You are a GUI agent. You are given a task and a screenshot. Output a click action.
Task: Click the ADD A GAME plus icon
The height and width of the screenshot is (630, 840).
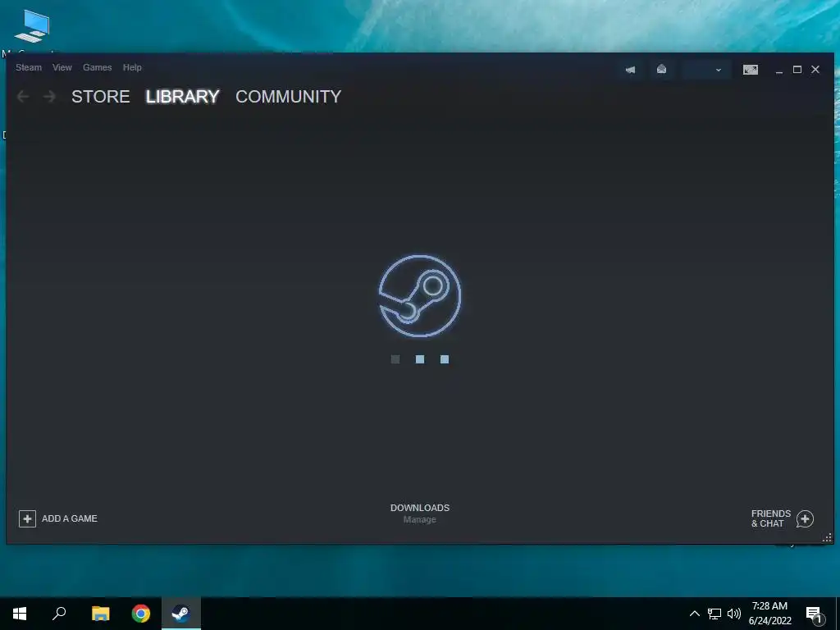point(27,518)
